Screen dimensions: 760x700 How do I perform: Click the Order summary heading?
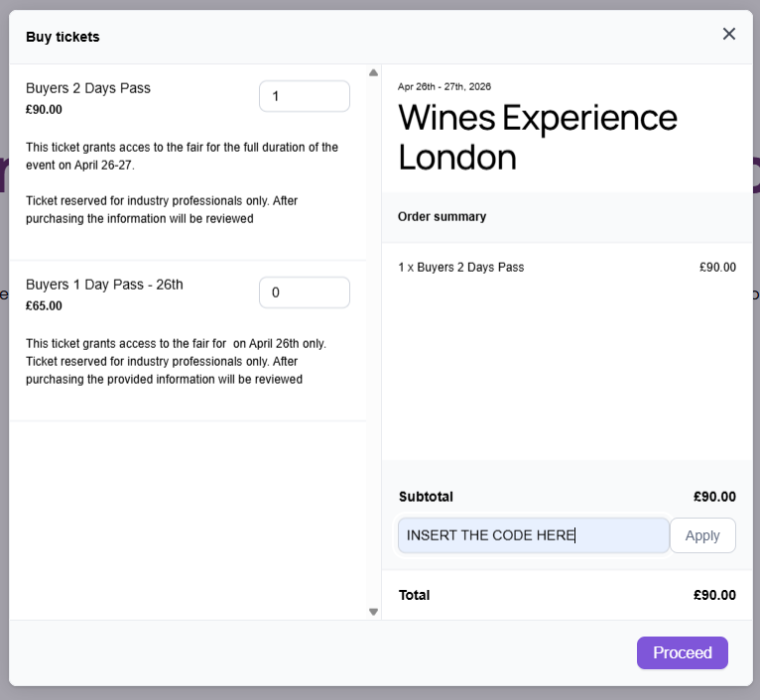pyautogui.click(x=442, y=216)
